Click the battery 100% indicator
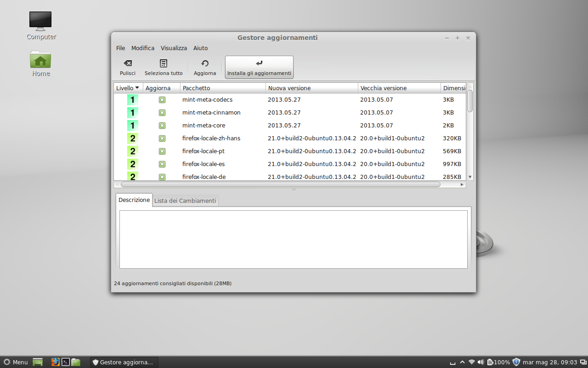Screen dimensions: 588x368 click(498, 362)
